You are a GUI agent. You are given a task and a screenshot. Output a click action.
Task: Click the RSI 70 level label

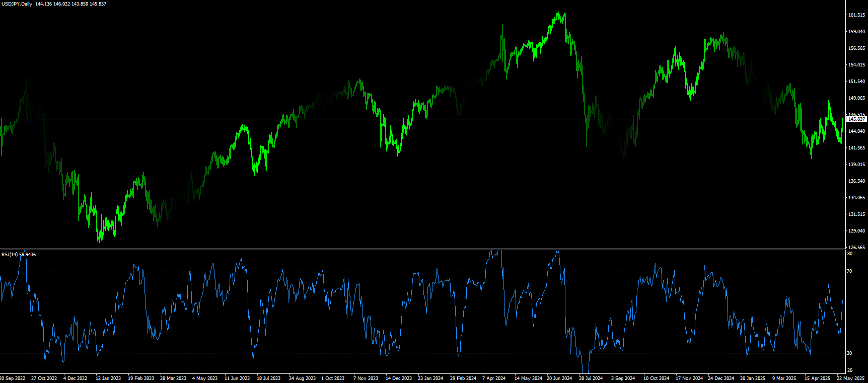tap(849, 271)
